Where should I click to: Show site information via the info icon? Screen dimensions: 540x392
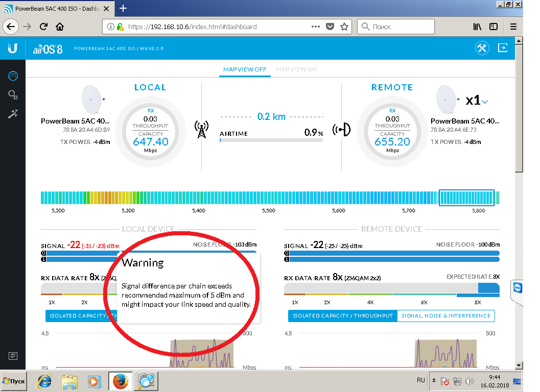coord(110,27)
